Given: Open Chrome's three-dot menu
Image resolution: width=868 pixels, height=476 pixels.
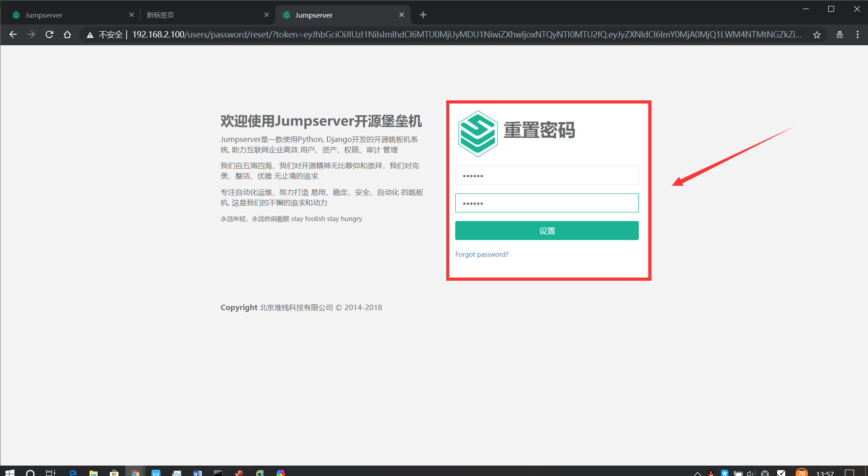Looking at the screenshot, I should (x=858, y=35).
